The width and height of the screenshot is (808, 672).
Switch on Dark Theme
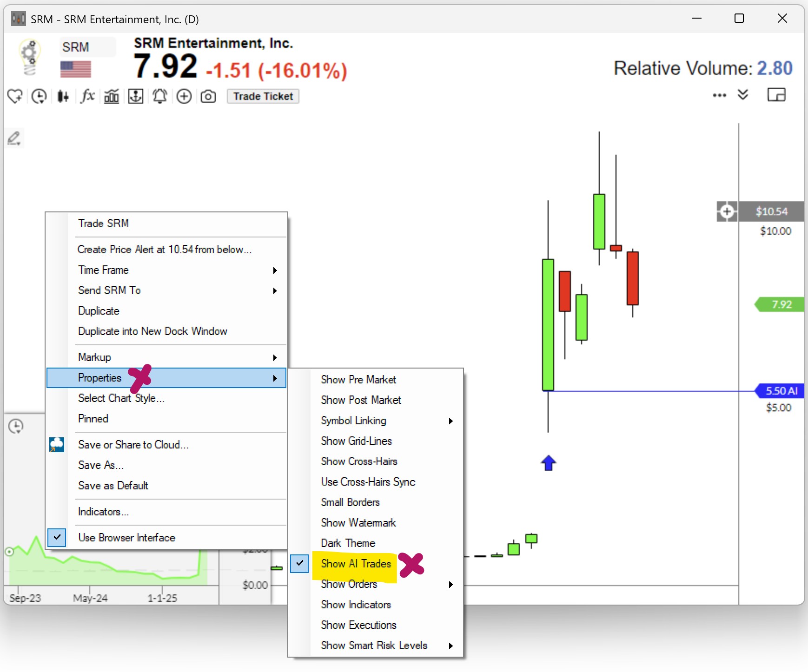point(376,543)
